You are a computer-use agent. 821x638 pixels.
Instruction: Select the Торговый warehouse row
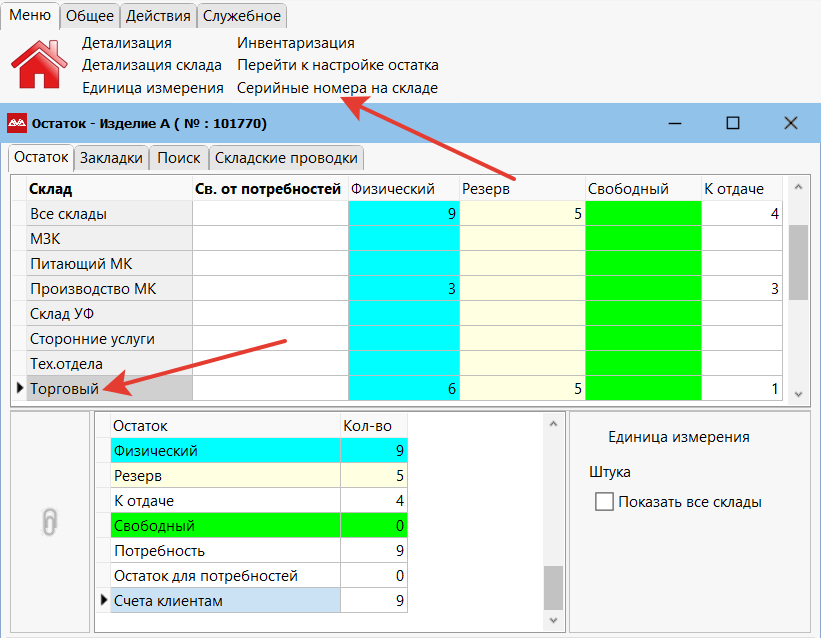pyautogui.click(x=65, y=389)
